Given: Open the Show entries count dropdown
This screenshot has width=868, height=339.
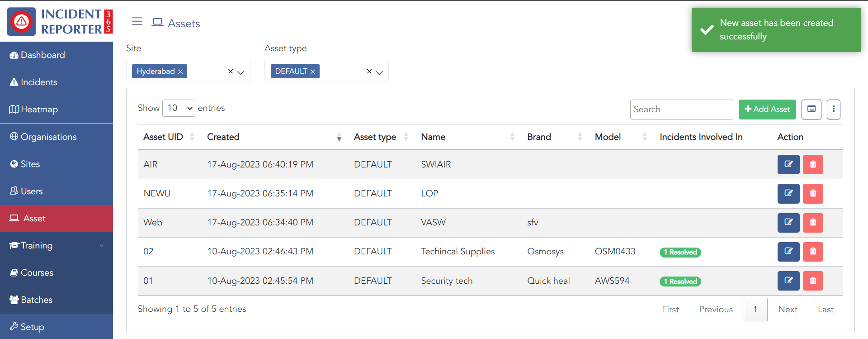Looking at the screenshot, I should [x=179, y=108].
